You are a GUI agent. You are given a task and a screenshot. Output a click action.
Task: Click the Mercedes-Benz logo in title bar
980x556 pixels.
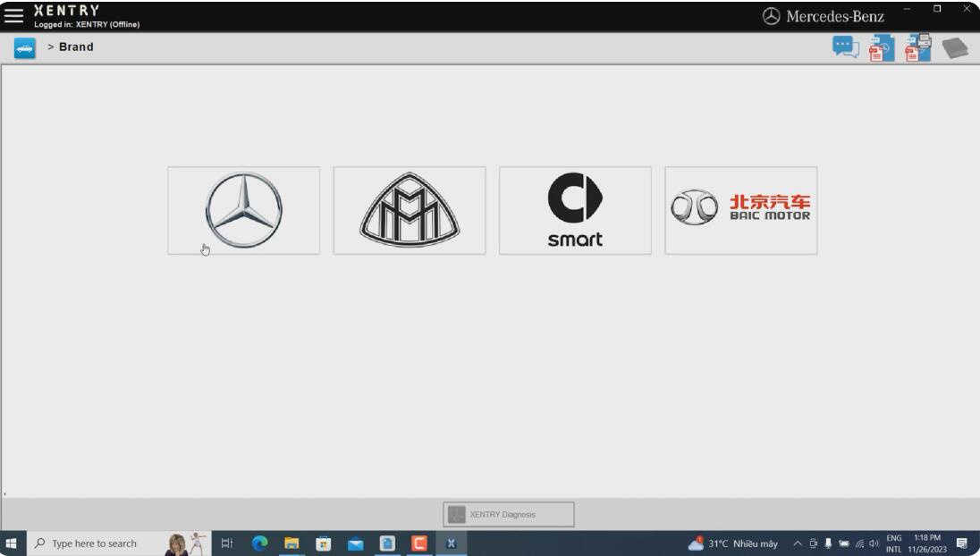pyautogui.click(x=824, y=16)
